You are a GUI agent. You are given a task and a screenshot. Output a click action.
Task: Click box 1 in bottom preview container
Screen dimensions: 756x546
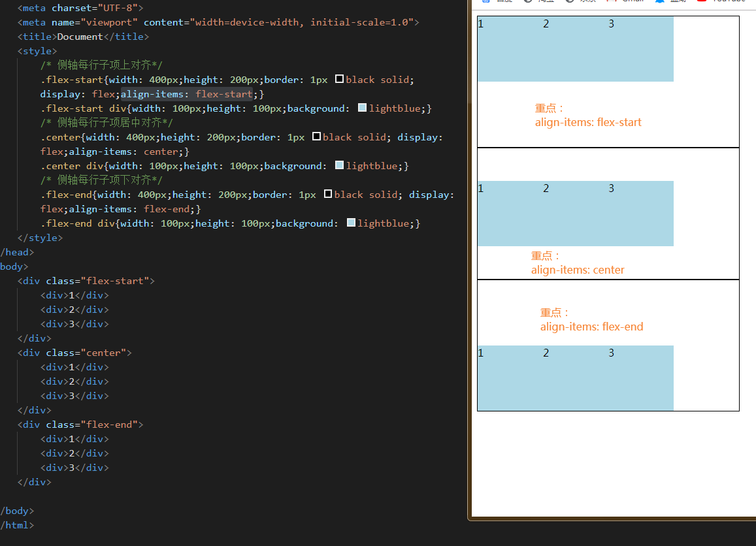pos(510,378)
